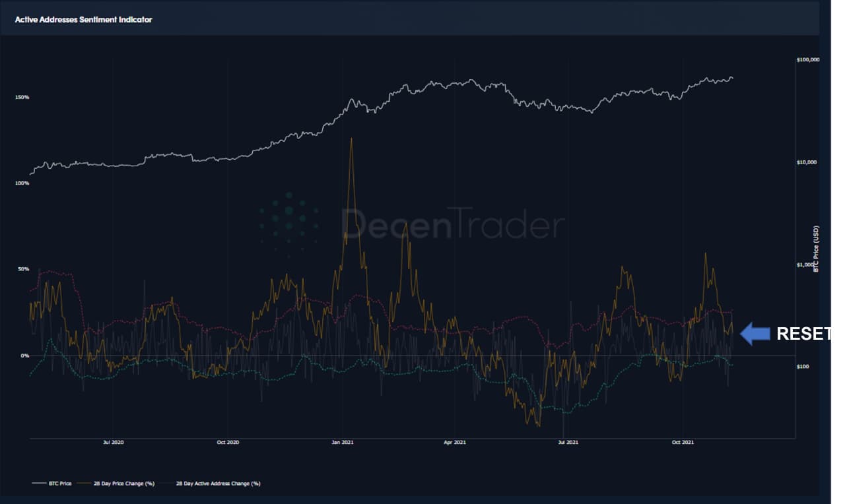This screenshot has width=845, height=504.
Task: Click the RESET annotation text
Action: point(802,334)
